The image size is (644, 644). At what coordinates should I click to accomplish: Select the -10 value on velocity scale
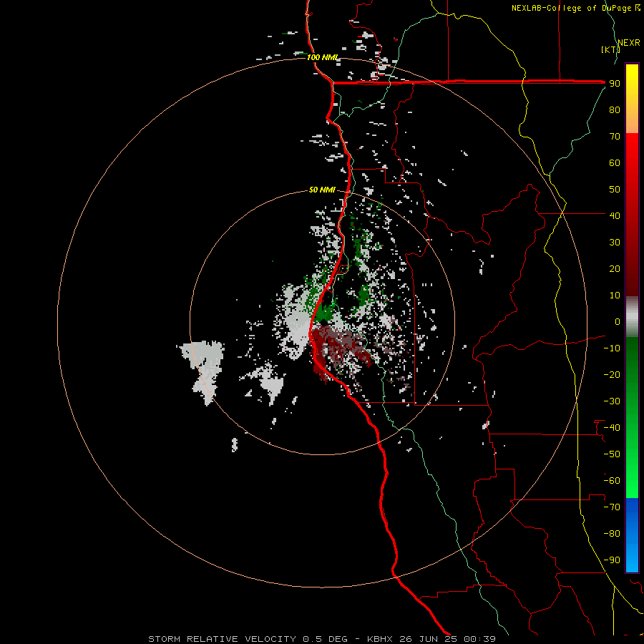pyautogui.click(x=612, y=348)
